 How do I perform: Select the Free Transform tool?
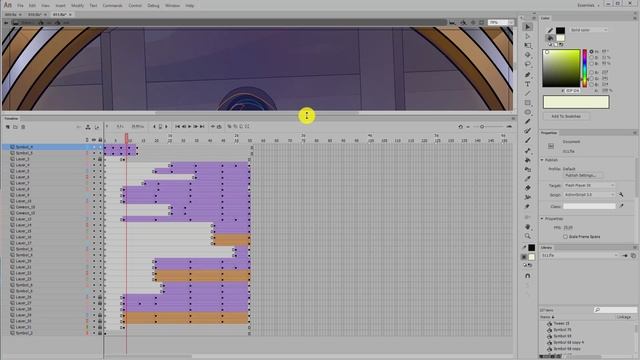pyautogui.click(x=527, y=46)
